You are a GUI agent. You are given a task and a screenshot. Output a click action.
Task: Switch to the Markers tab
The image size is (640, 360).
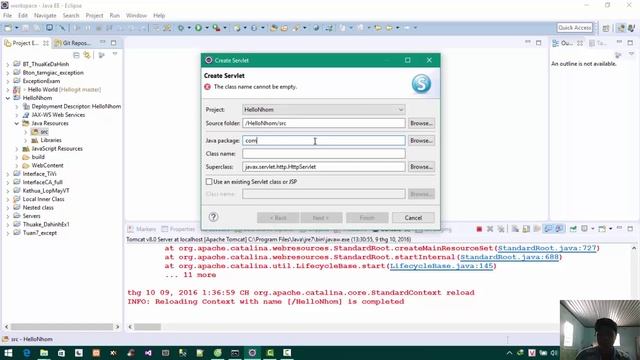(142, 229)
